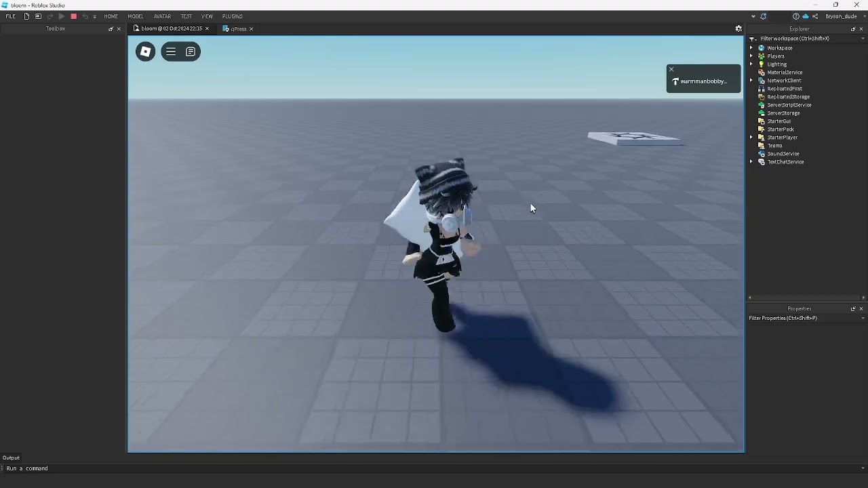Click the New file icon in quick access bar
This screenshot has width=868, height=488.
(x=27, y=16)
